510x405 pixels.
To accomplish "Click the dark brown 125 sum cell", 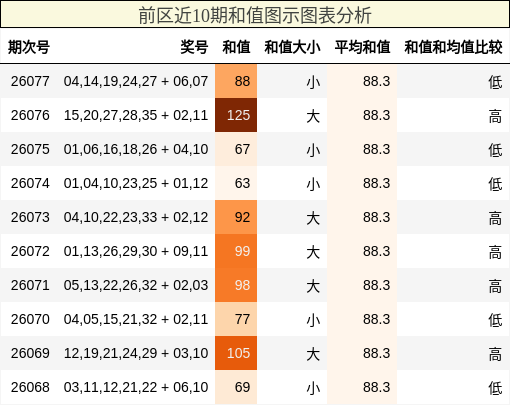I will click(236, 115).
